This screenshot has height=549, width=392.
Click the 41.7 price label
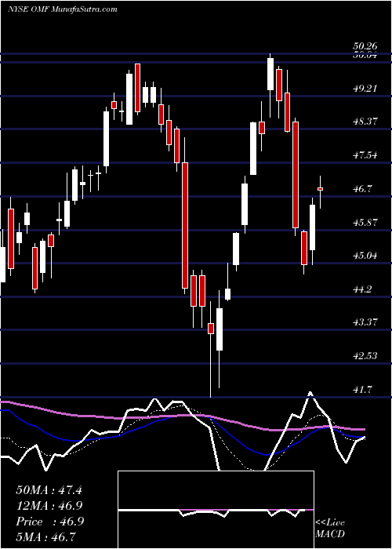click(362, 390)
